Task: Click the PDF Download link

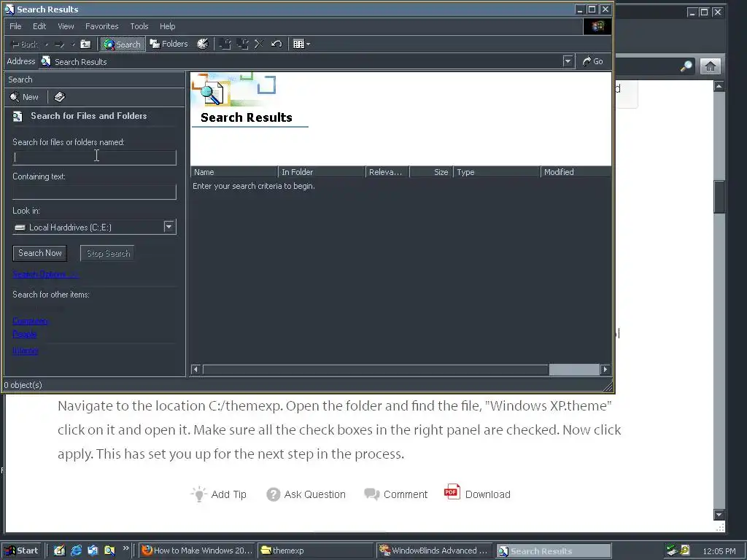Action: [477, 493]
